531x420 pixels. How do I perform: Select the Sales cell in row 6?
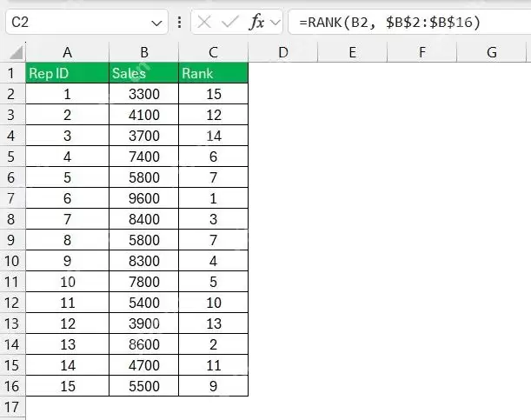(144, 177)
